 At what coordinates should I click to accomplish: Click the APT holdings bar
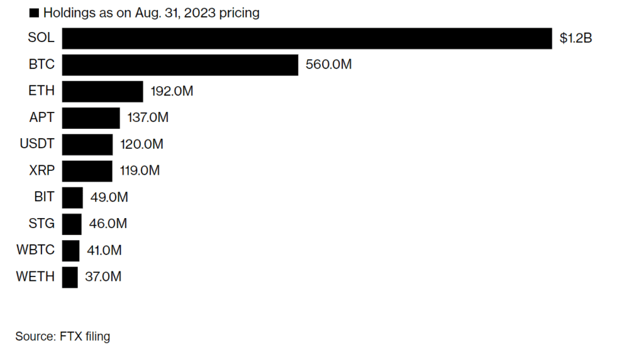coord(91,118)
